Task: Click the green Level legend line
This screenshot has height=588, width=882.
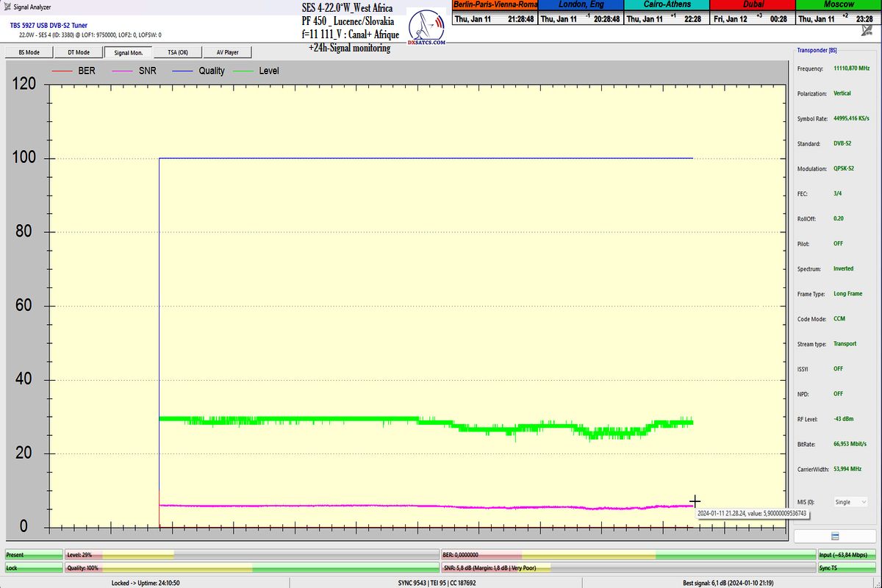Action: pyautogui.click(x=245, y=71)
